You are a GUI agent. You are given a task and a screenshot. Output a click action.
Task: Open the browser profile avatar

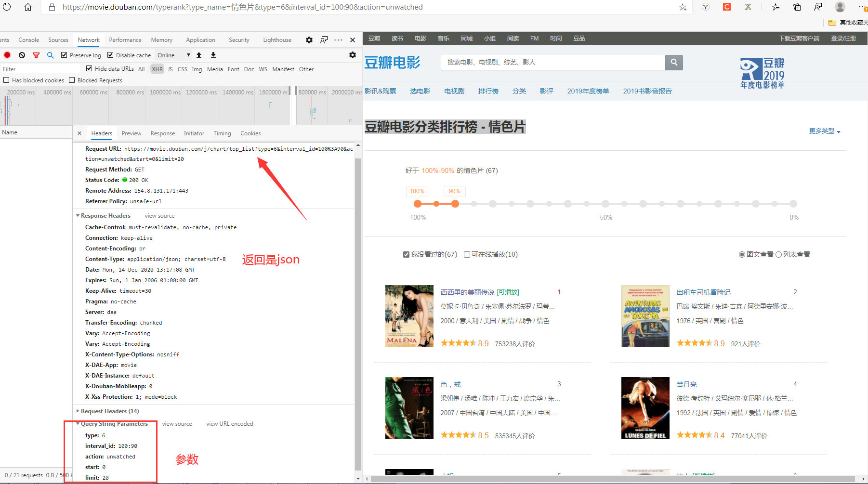coord(840,7)
